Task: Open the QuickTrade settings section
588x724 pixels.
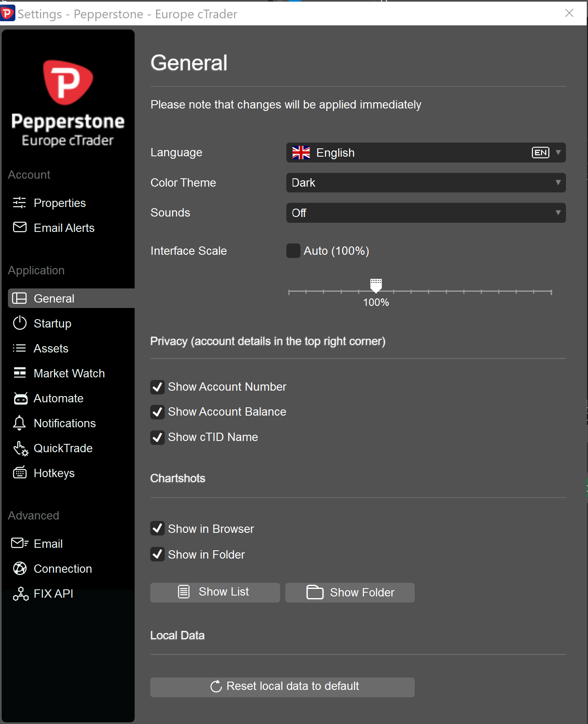Action: (x=63, y=448)
